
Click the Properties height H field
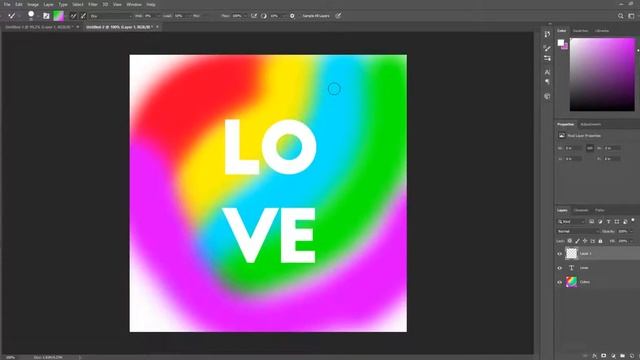tap(612, 148)
